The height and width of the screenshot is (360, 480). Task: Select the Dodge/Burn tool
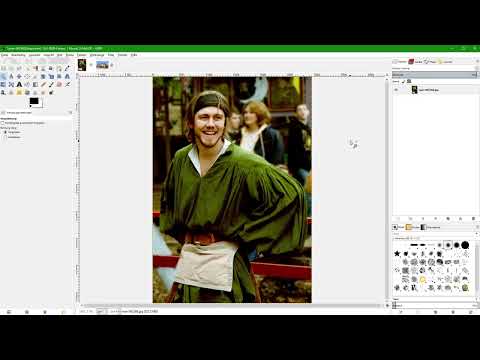[x=51, y=92]
